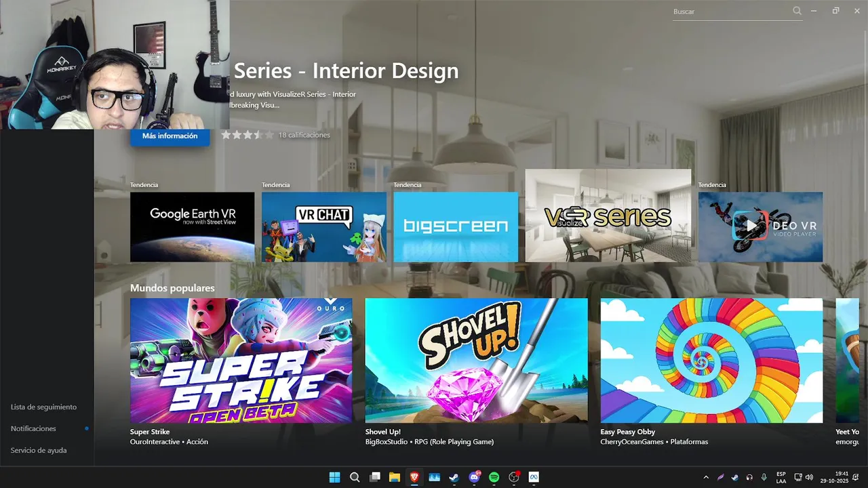Open the notification center bell icon
868x488 pixels.
click(856, 477)
